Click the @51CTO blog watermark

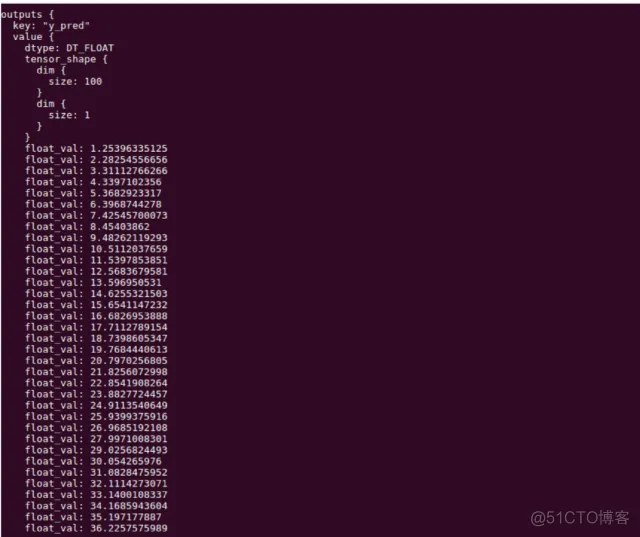pyautogui.click(x=580, y=517)
